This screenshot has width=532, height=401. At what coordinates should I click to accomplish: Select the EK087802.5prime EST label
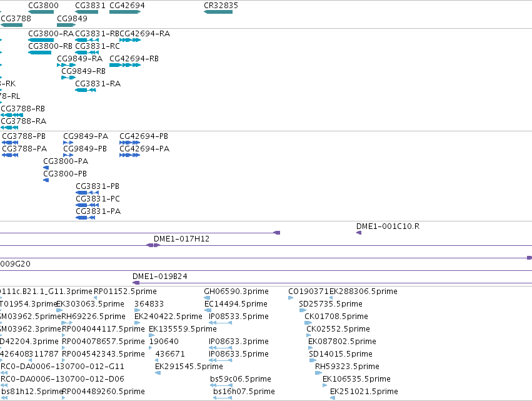coord(342,342)
